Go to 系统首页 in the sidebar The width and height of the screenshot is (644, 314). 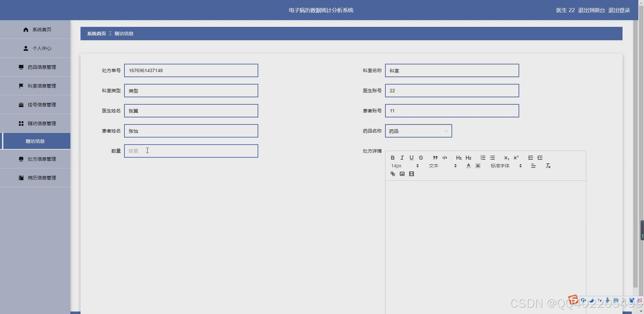35,30
